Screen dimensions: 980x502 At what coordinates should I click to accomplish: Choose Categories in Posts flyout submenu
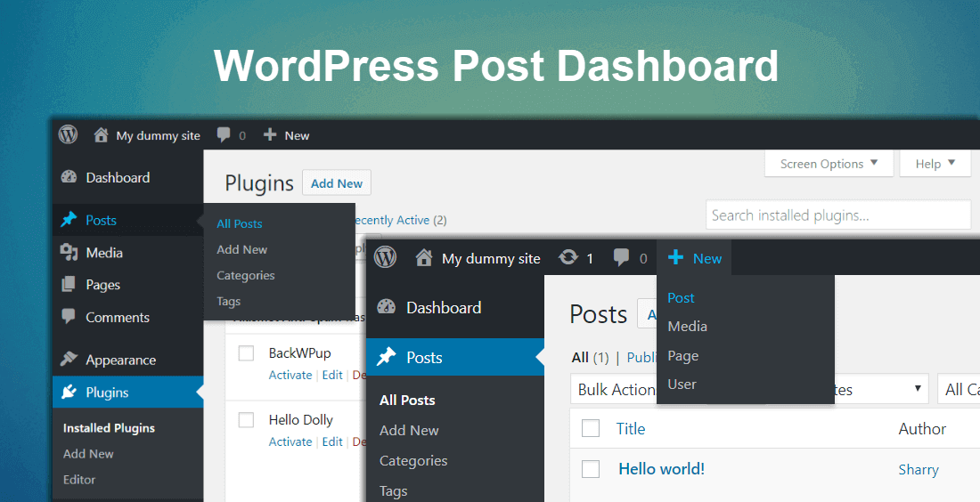246,275
